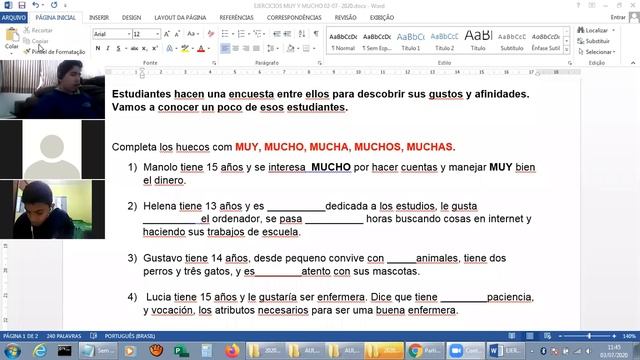Image resolution: width=640 pixels, height=360 pixels.
Task: Increase paragraph indent
Action: coord(287,34)
